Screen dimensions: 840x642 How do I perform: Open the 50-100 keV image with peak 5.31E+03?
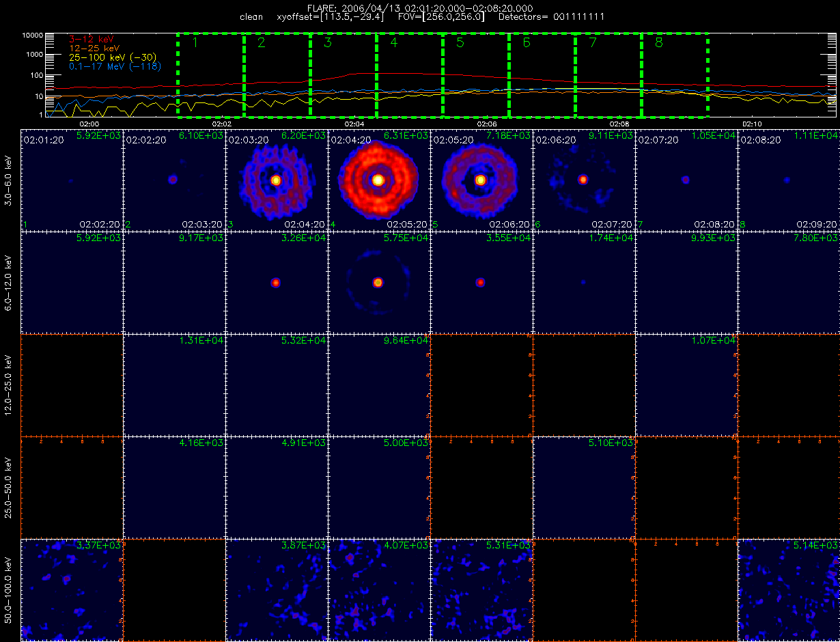tap(481, 589)
